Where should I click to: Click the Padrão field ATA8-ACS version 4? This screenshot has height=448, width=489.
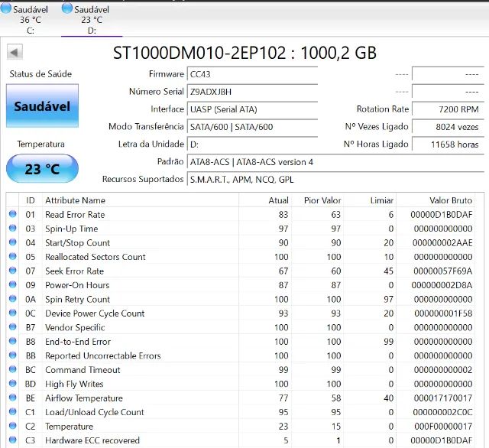(335, 162)
